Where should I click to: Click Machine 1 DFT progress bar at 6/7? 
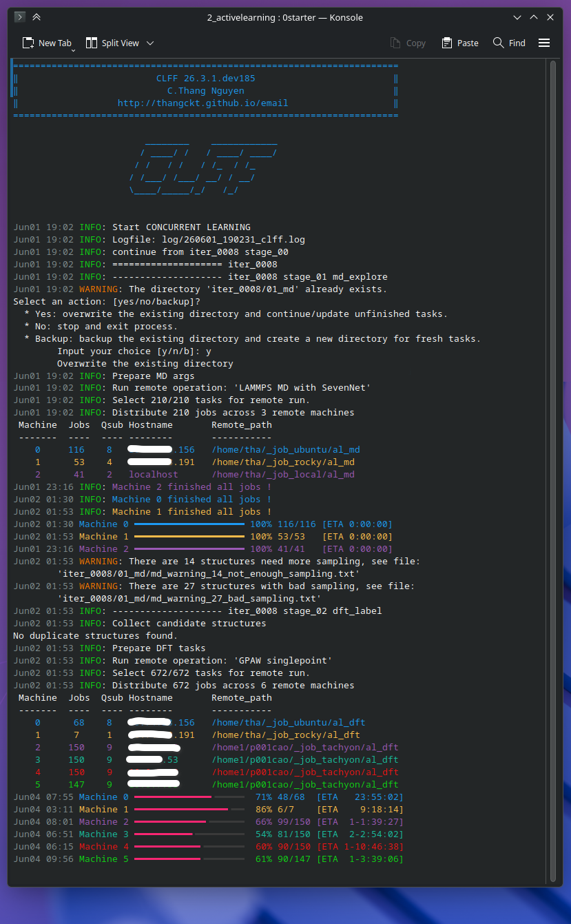[189, 810]
